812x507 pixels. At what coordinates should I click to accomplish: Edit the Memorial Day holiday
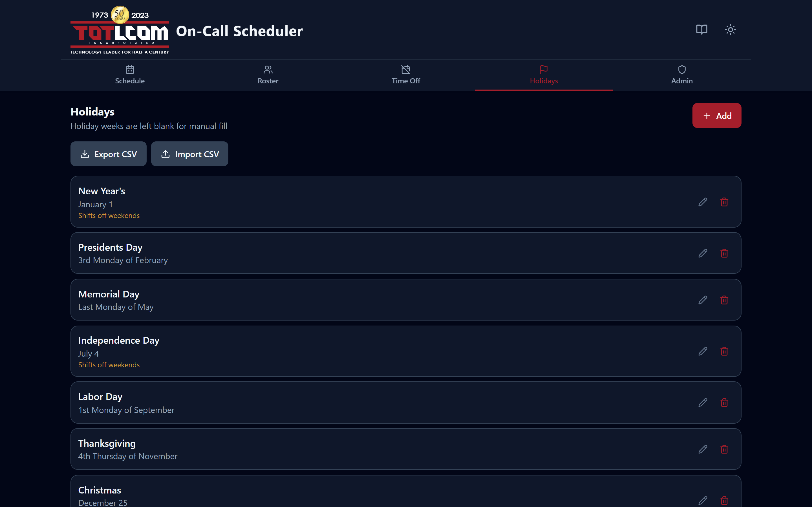[703, 300]
